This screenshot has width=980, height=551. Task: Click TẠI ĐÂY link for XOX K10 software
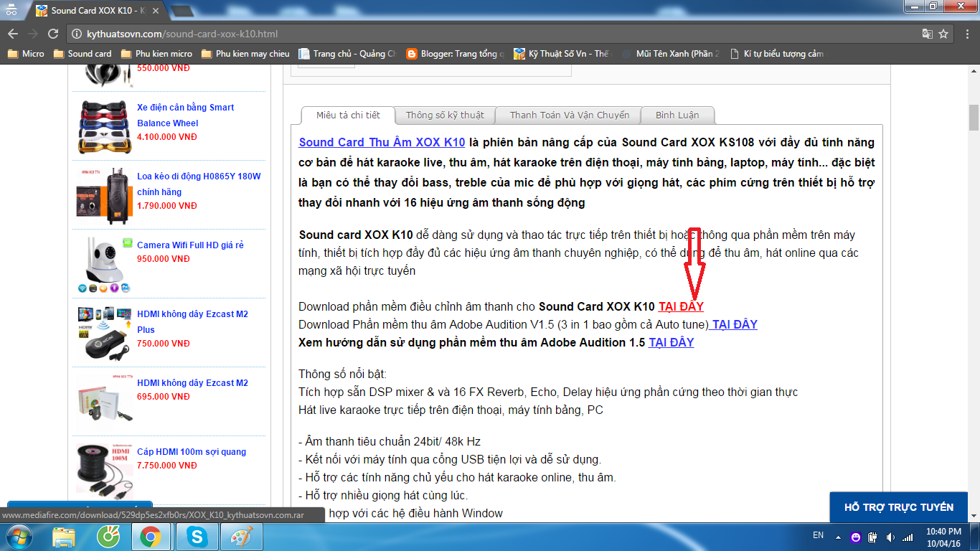[x=681, y=306]
